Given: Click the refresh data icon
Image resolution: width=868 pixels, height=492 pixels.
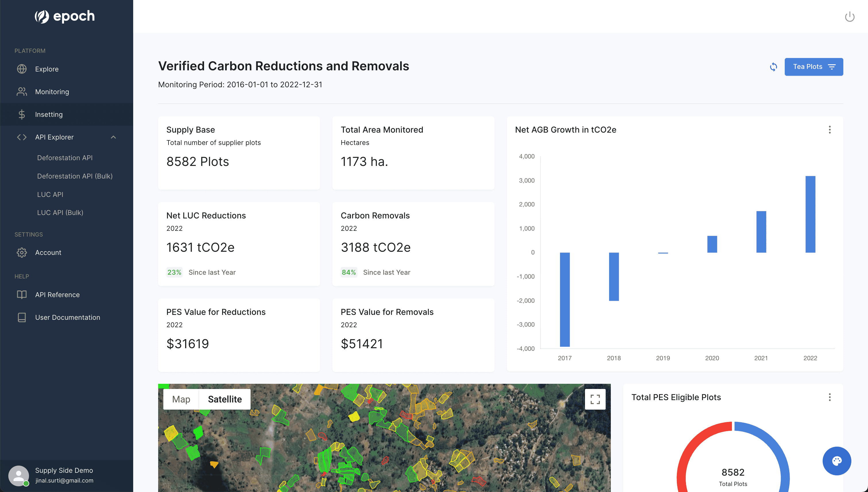Looking at the screenshot, I should click(773, 67).
